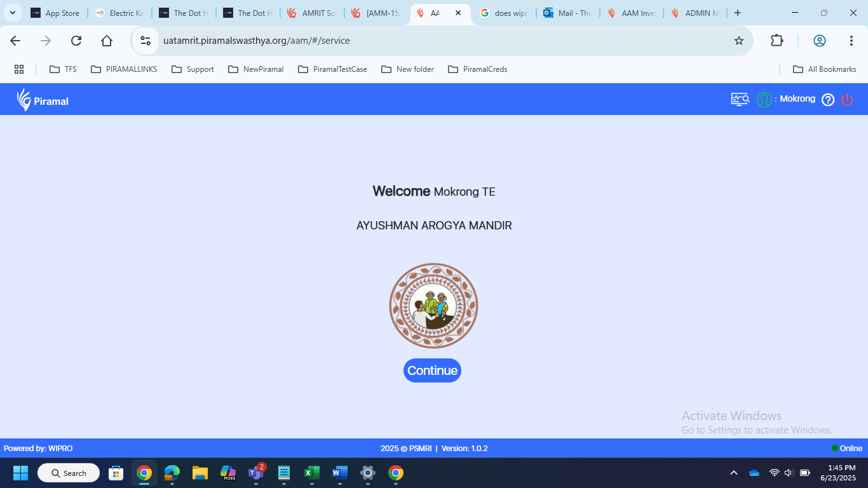Click the red power logout icon
Screen dimensions: 868x488
click(x=847, y=100)
